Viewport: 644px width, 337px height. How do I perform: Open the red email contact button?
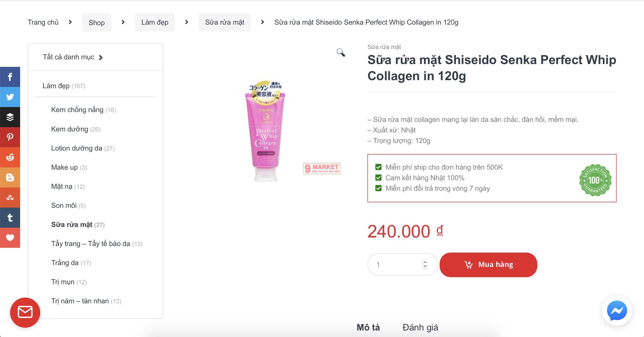[25, 312]
